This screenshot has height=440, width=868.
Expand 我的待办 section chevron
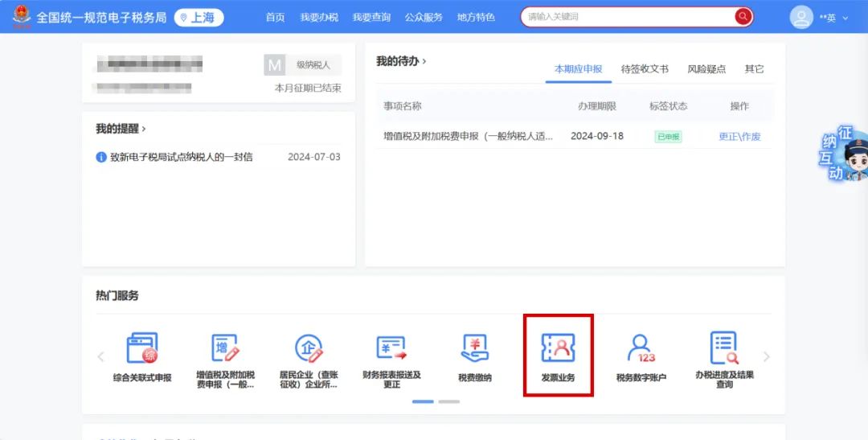424,61
